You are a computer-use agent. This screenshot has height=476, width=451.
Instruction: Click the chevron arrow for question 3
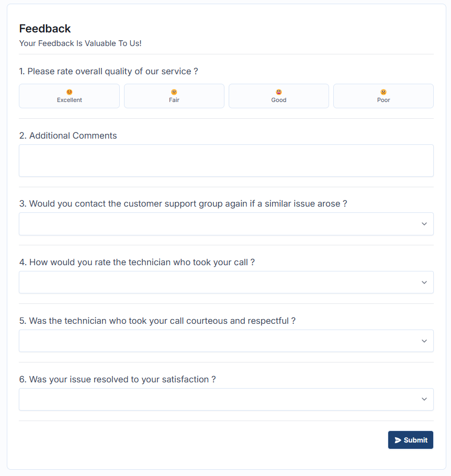click(424, 224)
